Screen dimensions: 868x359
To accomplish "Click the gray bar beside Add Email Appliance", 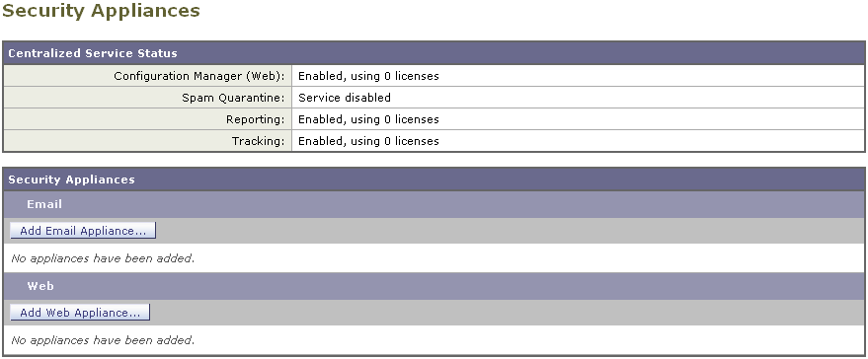I will 511,231.
